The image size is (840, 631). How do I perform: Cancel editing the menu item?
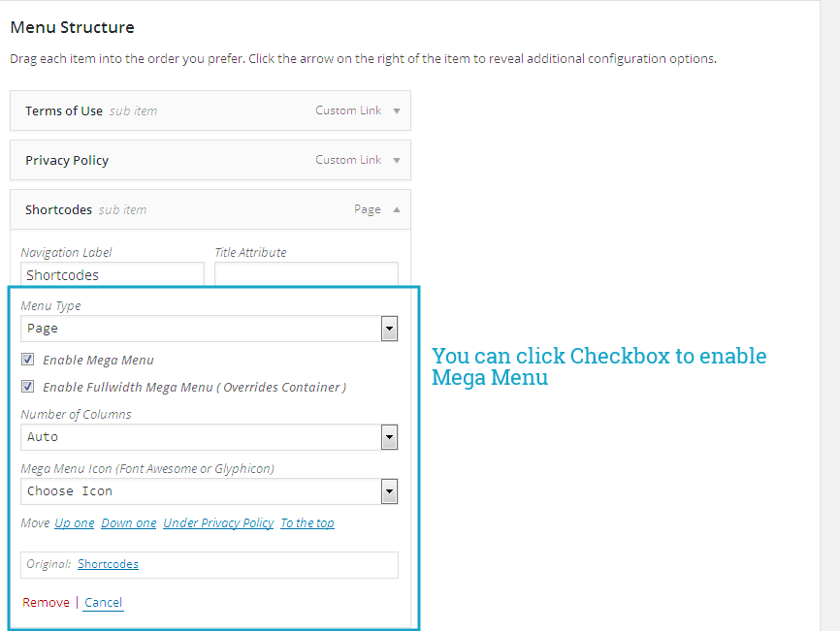[103, 603]
